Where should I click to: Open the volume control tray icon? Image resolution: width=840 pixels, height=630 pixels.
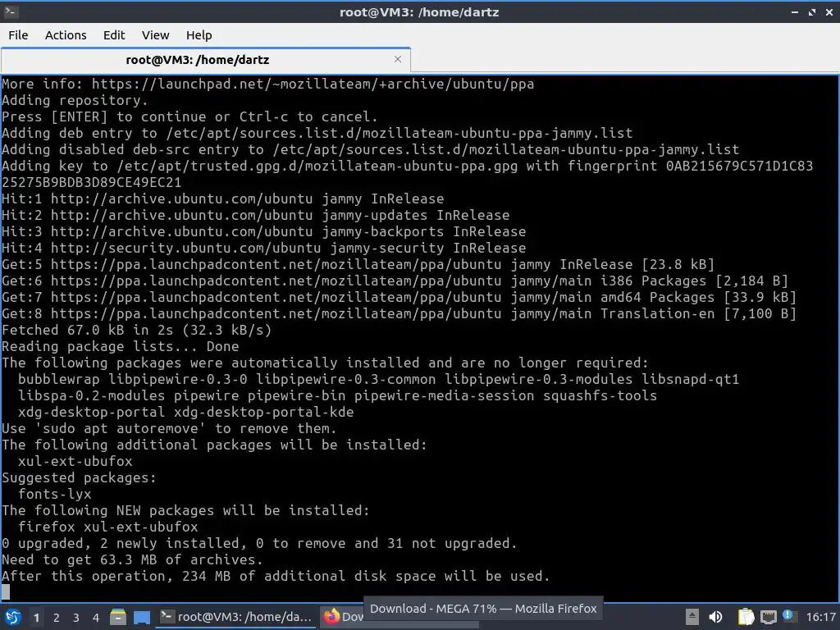click(x=715, y=617)
